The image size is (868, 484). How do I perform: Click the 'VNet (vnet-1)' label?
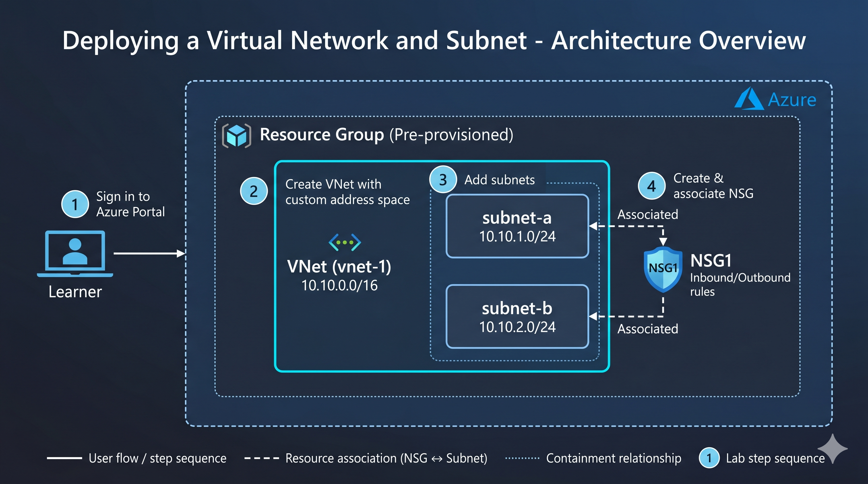[x=339, y=267]
